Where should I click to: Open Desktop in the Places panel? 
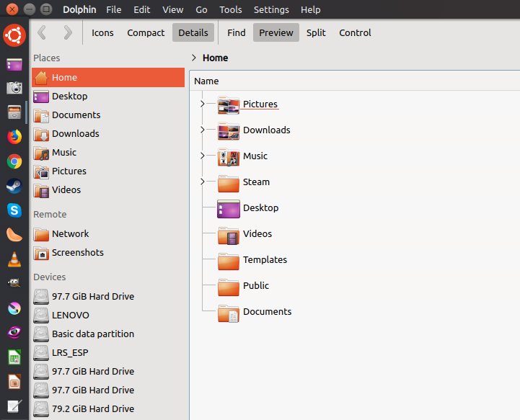[108, 97]
